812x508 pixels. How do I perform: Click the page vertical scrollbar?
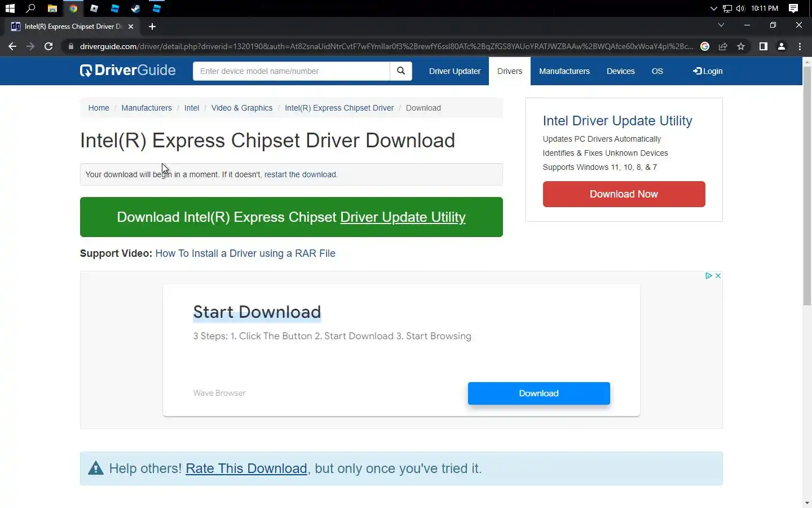pos(807,186)
